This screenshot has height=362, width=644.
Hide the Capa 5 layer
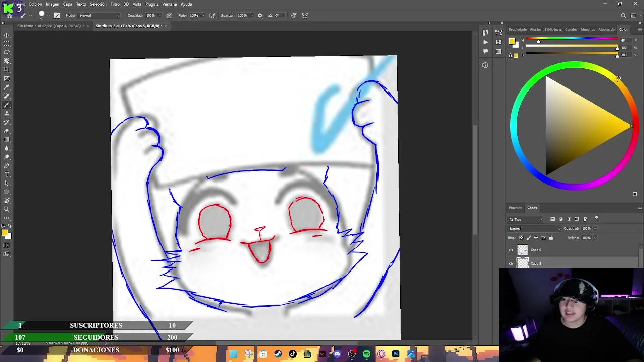pos(511,263)
